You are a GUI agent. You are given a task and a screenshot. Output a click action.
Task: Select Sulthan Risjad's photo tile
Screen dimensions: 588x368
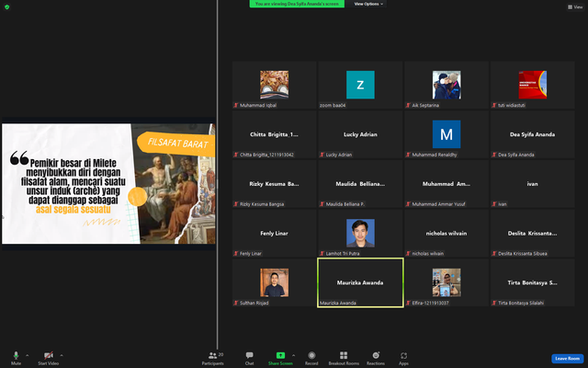pos(274,282)
